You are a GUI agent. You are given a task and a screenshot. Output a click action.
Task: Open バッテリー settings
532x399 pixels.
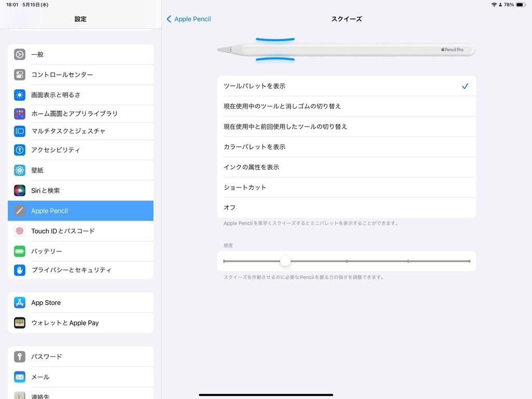[x=81, y=251]
